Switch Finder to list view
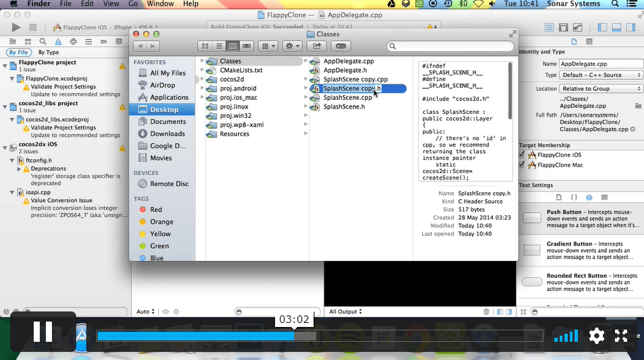This screenshot has width=644, height=360. pyautogui.click(x=219, y=46)
